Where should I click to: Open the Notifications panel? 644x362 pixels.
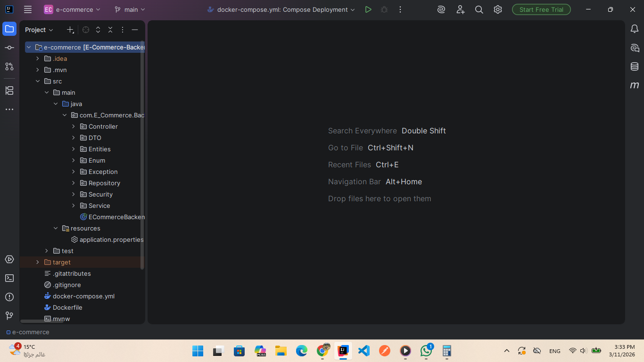click(x=635, y=29)
